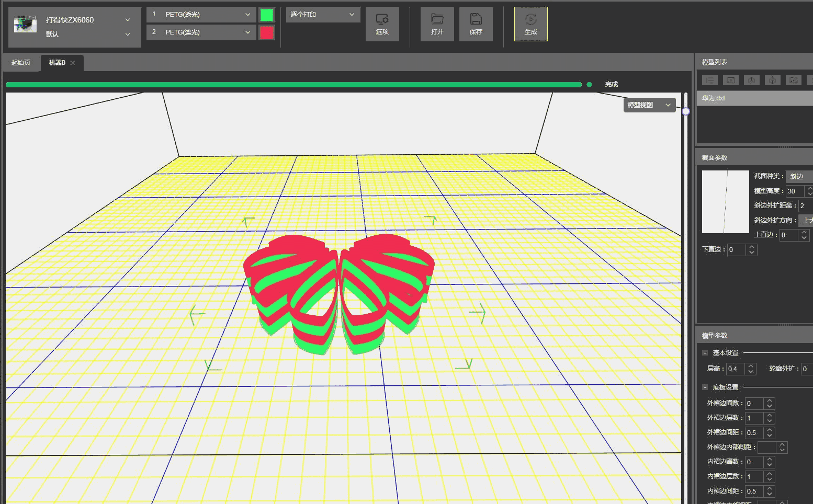
Task: Open the PETG(透光) material dropdown
Action: [201, 15]
